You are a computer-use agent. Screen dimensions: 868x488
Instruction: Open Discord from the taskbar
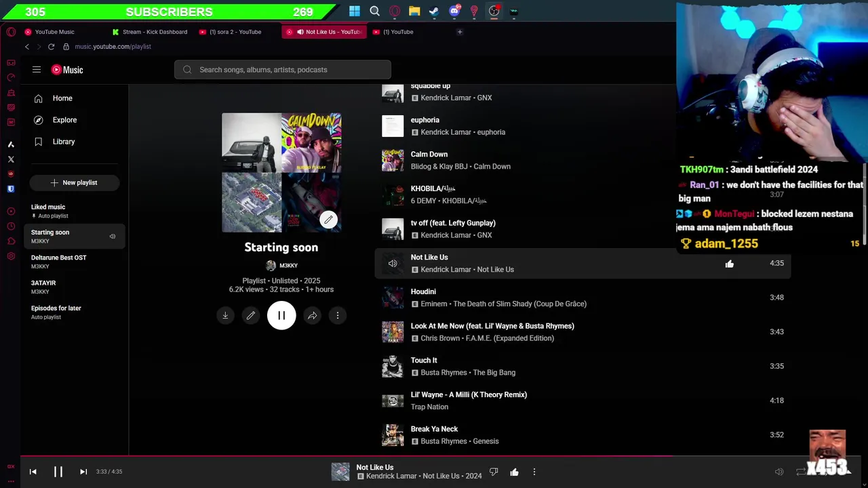tap(454, 11)
